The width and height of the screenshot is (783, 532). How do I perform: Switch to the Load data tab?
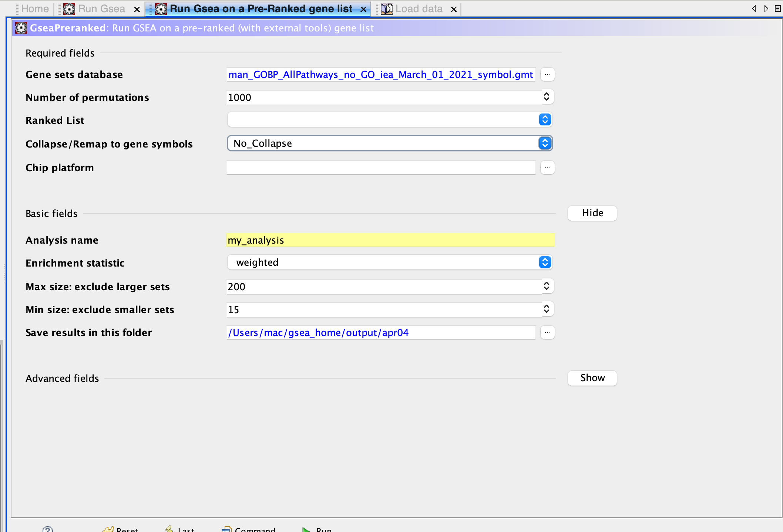click(x=419, y=9)
